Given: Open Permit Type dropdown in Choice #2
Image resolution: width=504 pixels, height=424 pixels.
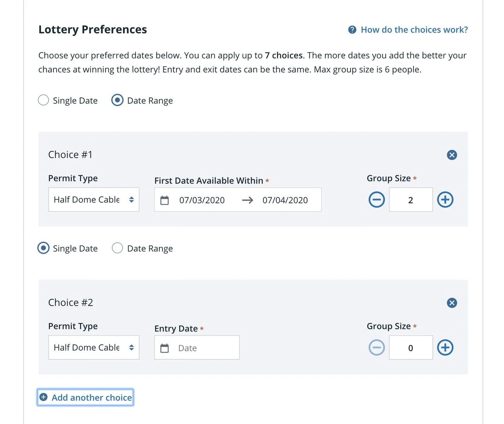Looking at the screenshot, I should (94, 348).
